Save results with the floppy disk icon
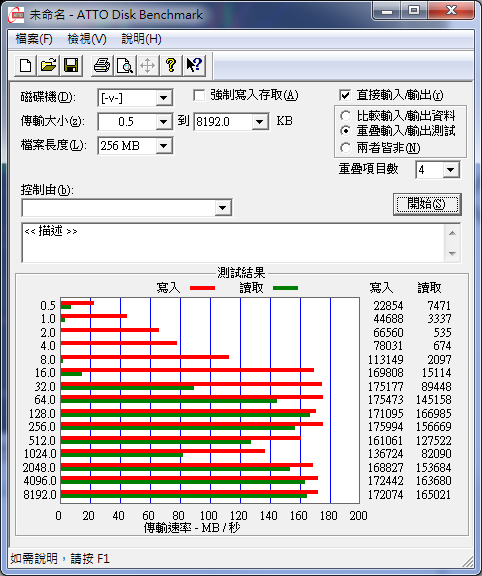Screen dimensions: 482x576 coord(71,66)
